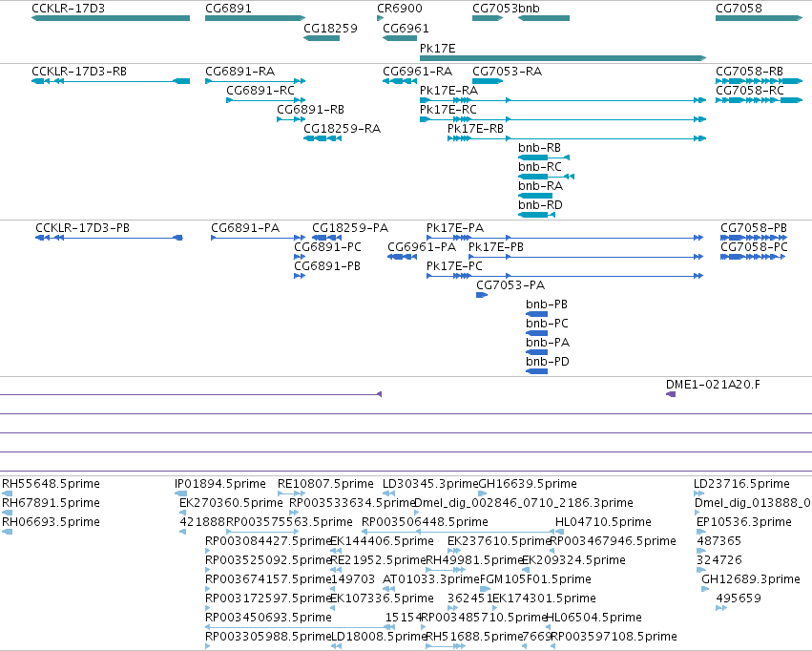Image resolution: width=812 pixels, height=651 pixels.
Task: Open transcript CCKLR-17D3-RB label
Action: point(79,71)
